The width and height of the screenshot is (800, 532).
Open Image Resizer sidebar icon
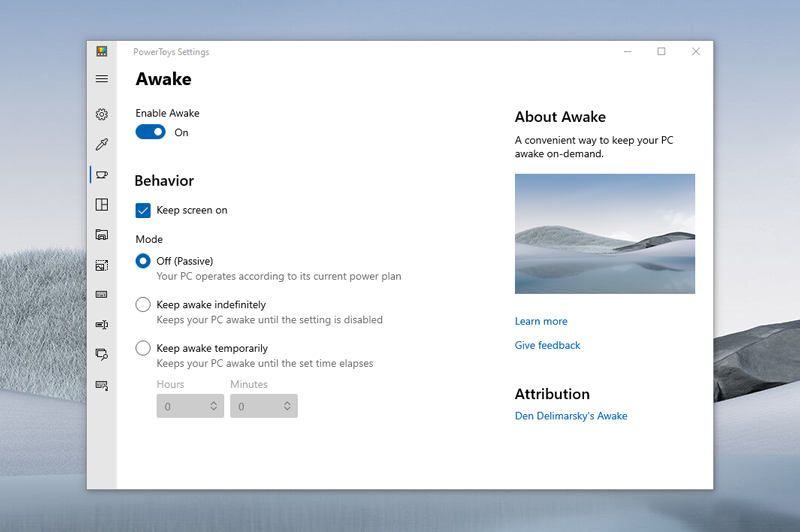101,265
